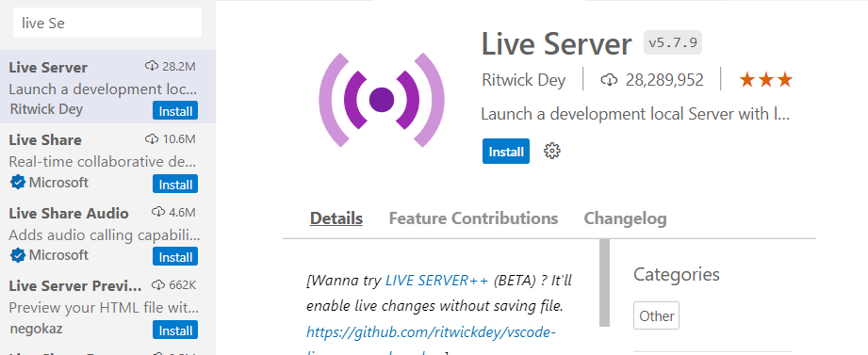The width and height of the screenshot is (868, 355).
Task: Click the three-star rating
Action: (x=766, y=81)
